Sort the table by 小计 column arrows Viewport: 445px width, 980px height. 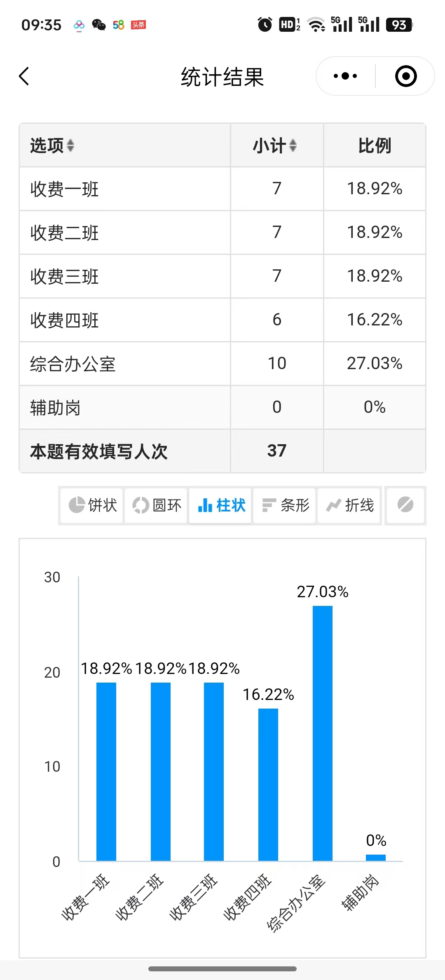293,145
